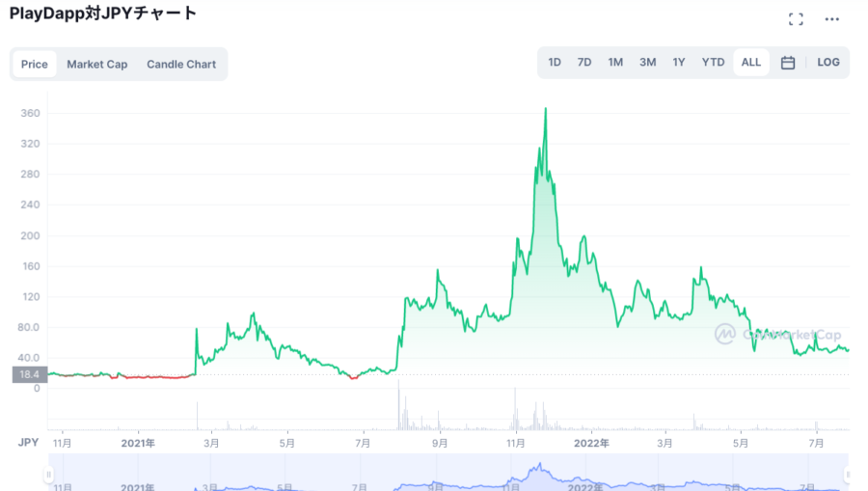Set chart range to 1M

(615, 63)
